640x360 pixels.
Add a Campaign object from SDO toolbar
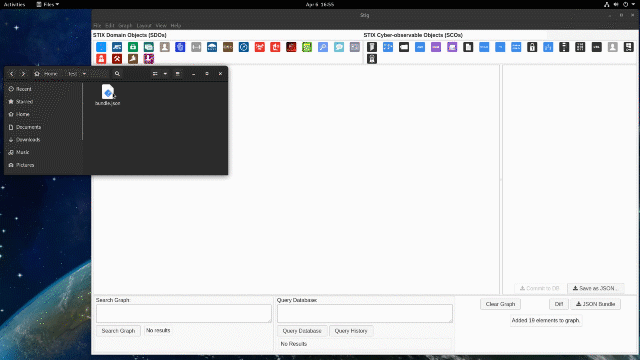(117, 47)
